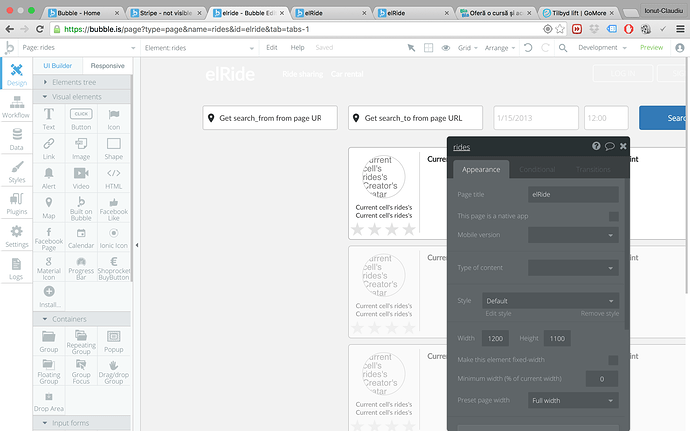Open the Help menu
This screenshot has height=431, width=690.
tap(297, 48)
